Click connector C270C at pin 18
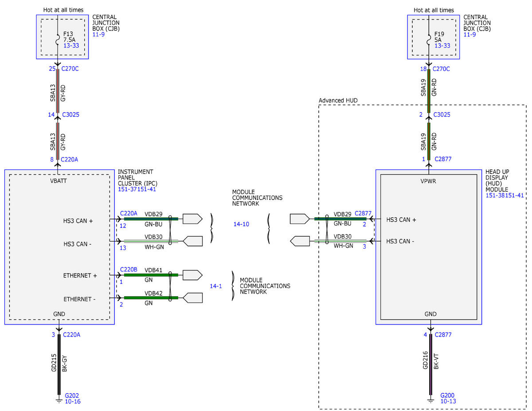Screen dimensions: 532x411 (x=441, y=69)
